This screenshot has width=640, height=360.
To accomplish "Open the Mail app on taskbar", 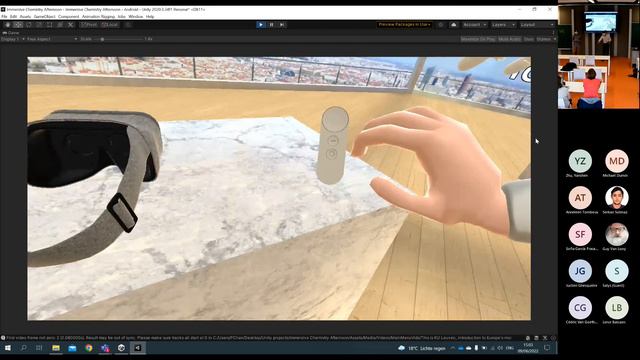I will coord(72,348).
